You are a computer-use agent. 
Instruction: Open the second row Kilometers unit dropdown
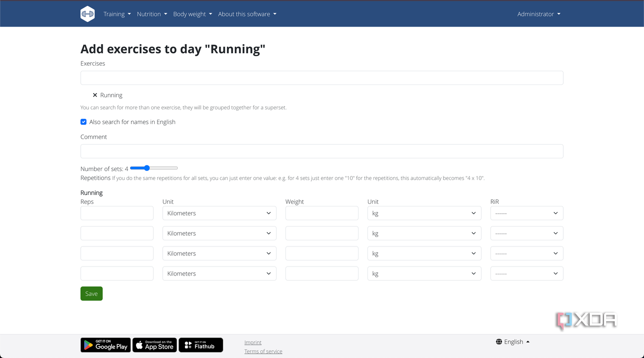click(219, 234)
